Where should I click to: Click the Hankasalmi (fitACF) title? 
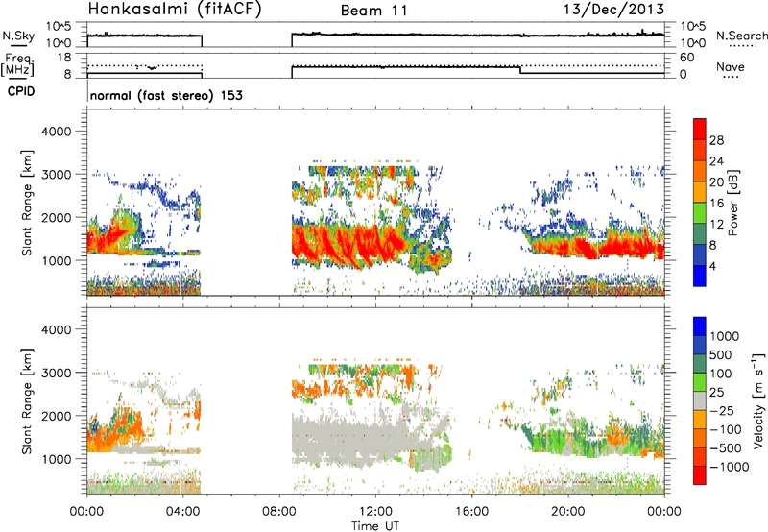175,10
